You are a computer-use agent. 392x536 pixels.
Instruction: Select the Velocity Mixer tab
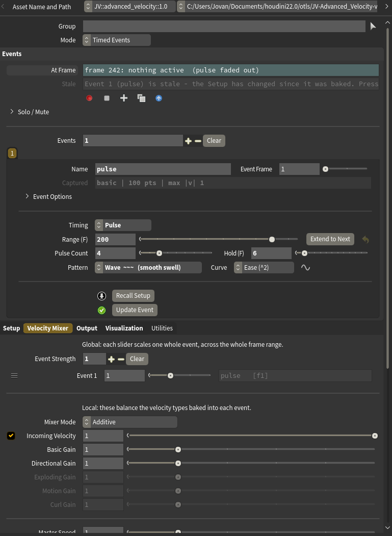48,328
